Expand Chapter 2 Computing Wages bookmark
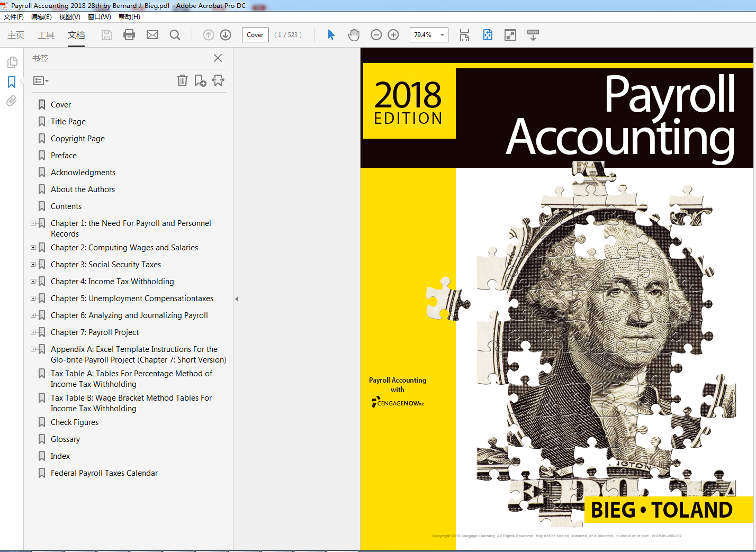 pyautogui.click(x=33, y=248)
